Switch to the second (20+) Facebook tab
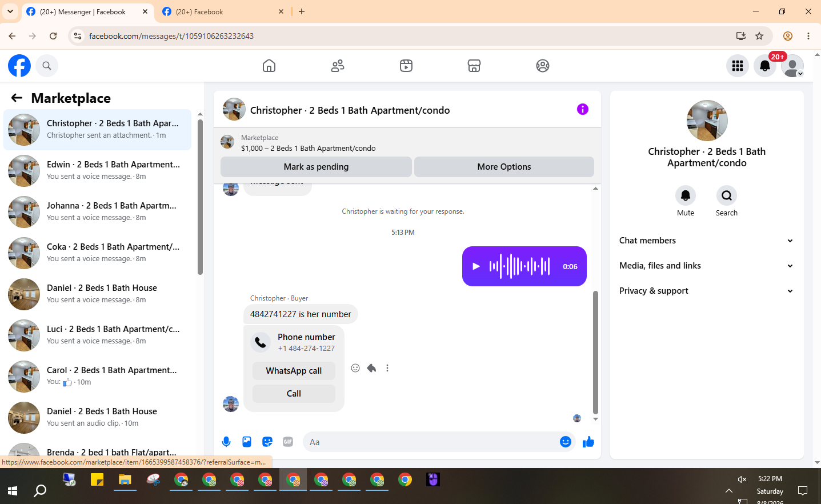 pos(223,11)
